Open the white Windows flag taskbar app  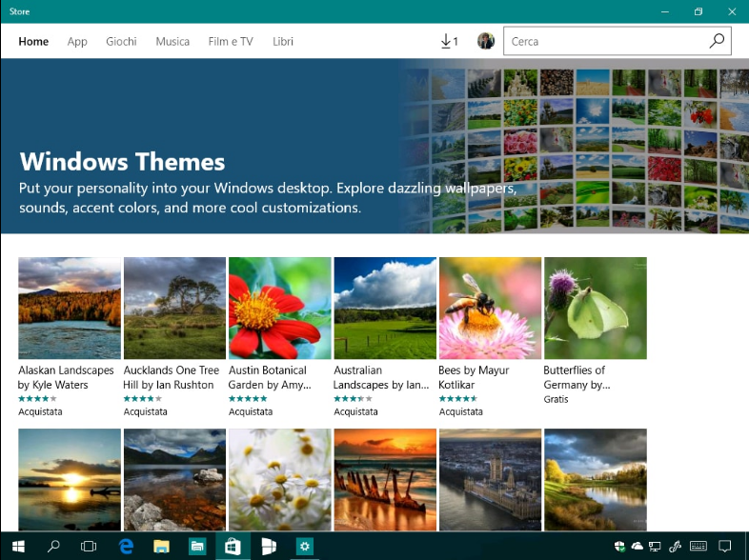tap(269, 546)
